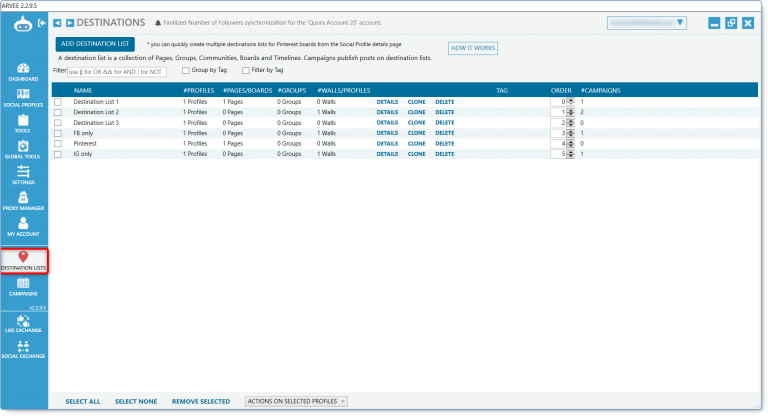Open the account email dropdown
This screenshot has height=416, width=768.
tap(646, 22)
